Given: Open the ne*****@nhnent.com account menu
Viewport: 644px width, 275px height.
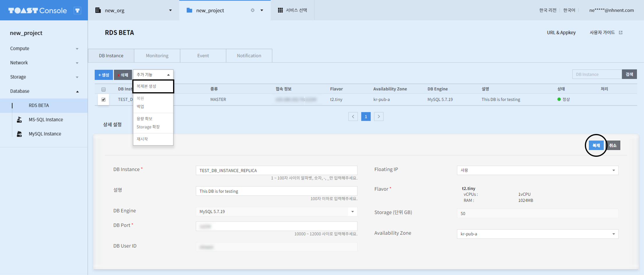Looking at the screenshot, I should coord(611,10).
